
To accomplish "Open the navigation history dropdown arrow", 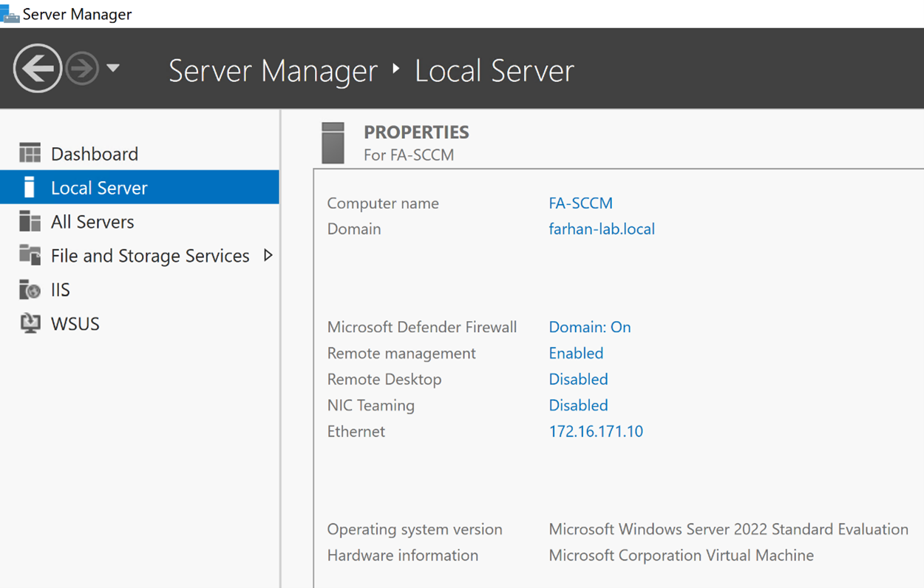I will point(113,68).
